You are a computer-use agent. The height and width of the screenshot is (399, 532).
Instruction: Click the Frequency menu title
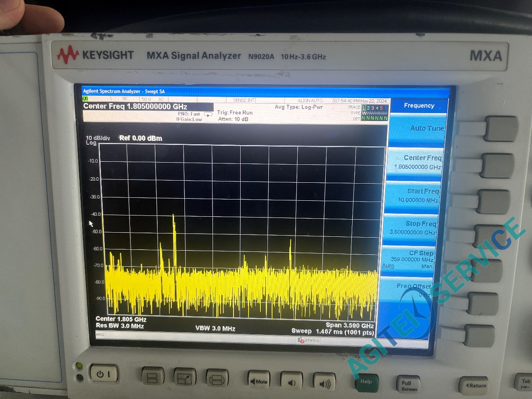(419, 106)
